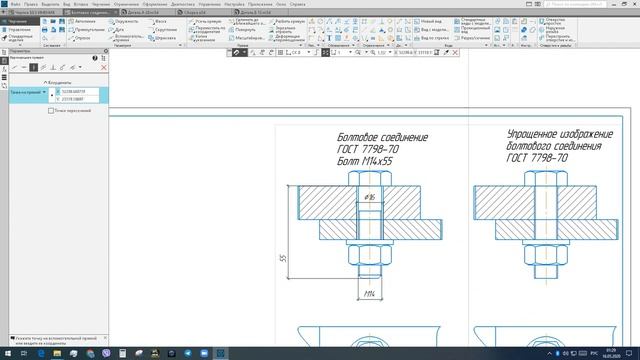Viewport: 640px width, 360px height.
Task: Click the text (T) annotation tool
Action: tap(329, 38)
